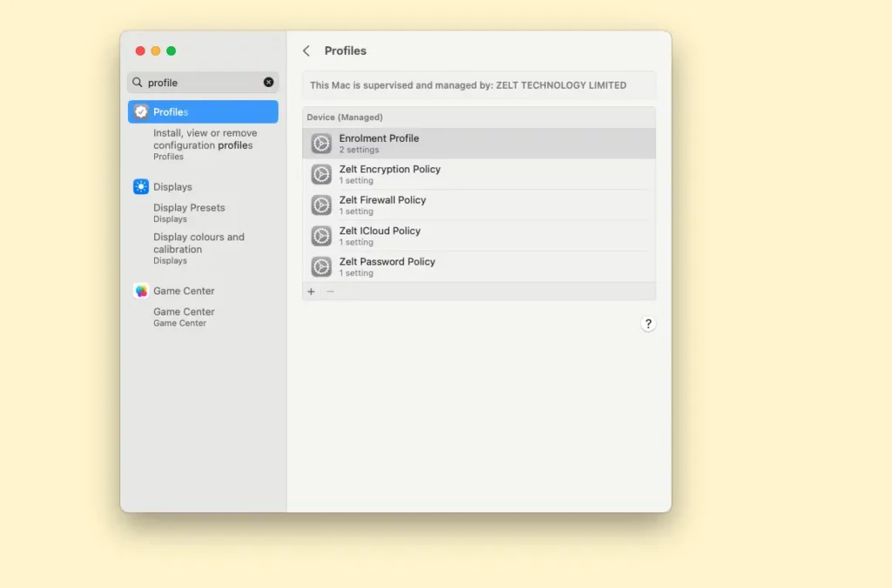Open Install, view or remove configuration profiles result

[x=205, y=145]
